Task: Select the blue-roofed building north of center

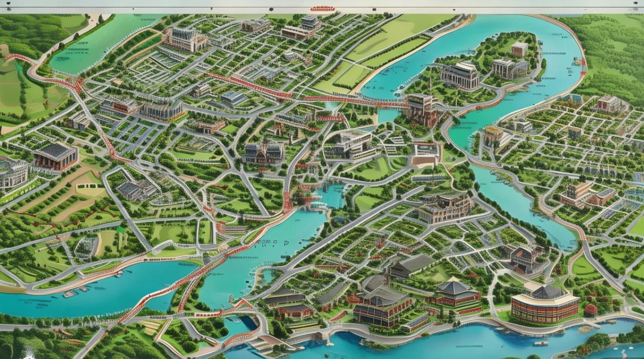Action: pos(234,98)
